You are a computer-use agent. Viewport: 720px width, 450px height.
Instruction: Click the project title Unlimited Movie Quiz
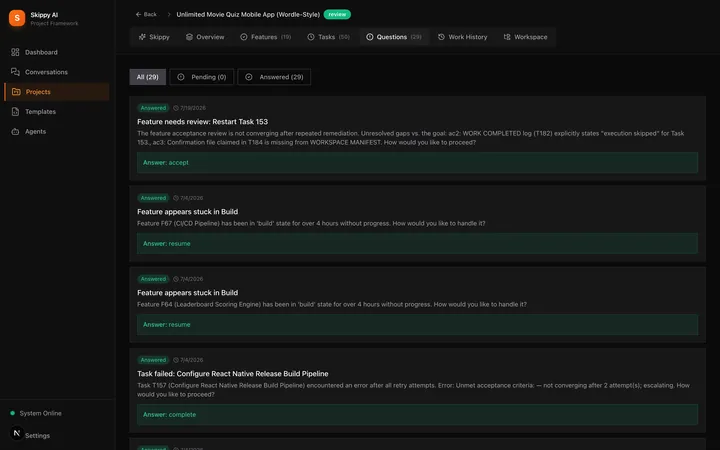point(248,15)
